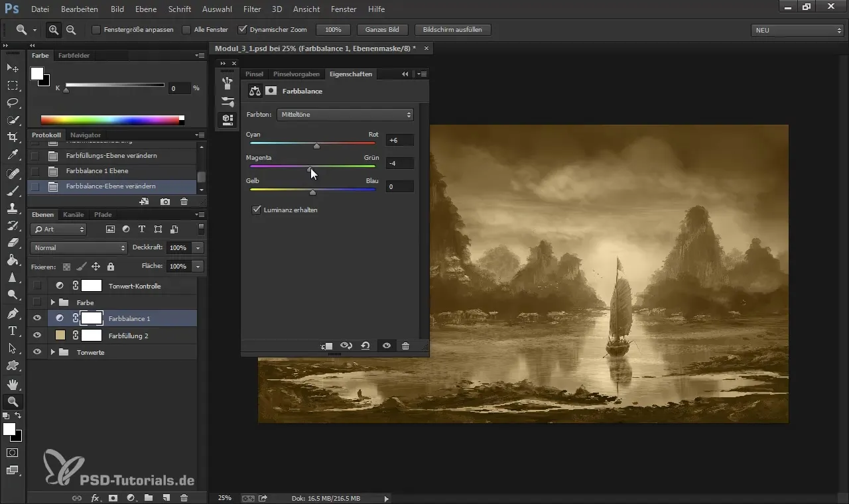
Task: Open the layer filter Art dropdown
Action: pos(58,229)
